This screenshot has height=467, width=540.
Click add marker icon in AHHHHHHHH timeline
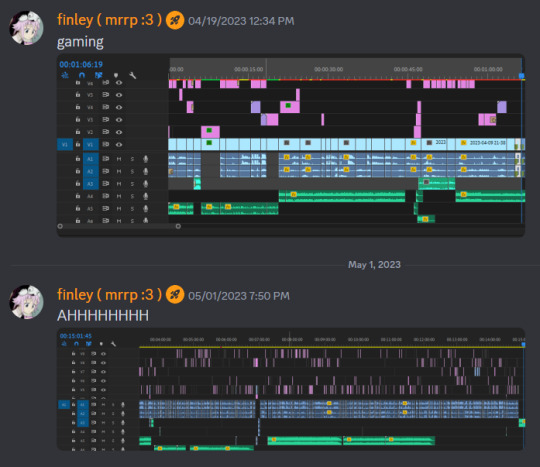pos(101,344)
